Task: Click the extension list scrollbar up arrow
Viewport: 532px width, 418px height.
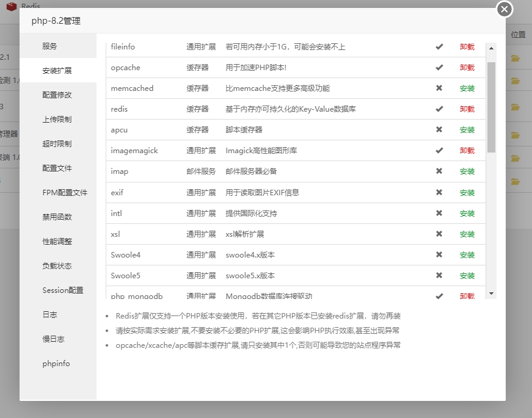Action: click(x=491, y=48)
